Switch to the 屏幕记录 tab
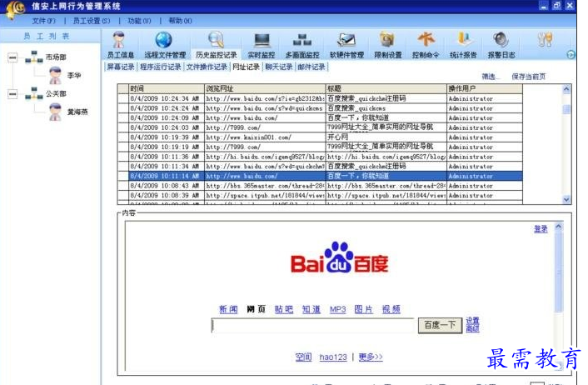The height and width of the screenshot is (385, 588). click(x=121, y=67)
